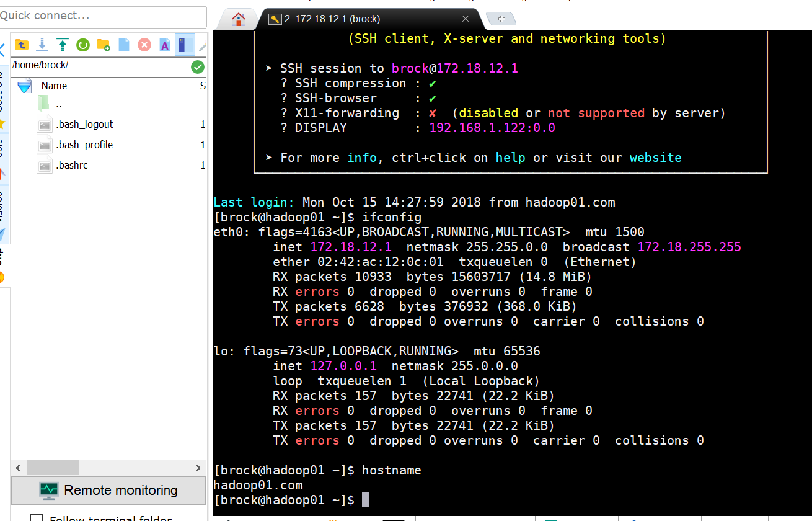Refresh the remote folder listing
812x521 pixels.
click(x=83, y=45)
